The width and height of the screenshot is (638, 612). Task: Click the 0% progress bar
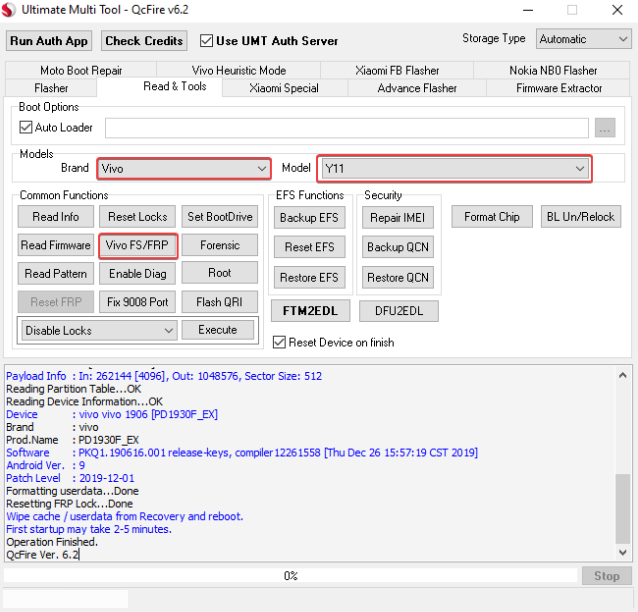pyautogui.click(x=291, y=576)
